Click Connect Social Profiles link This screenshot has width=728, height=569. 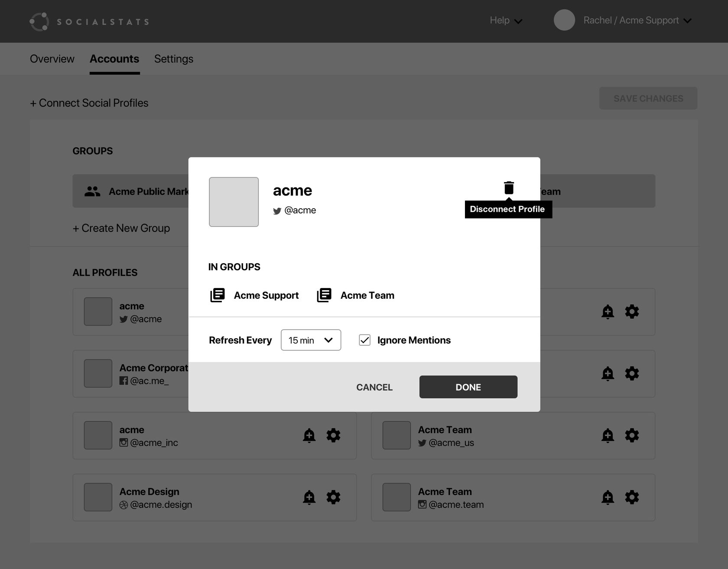click(89, 103)
